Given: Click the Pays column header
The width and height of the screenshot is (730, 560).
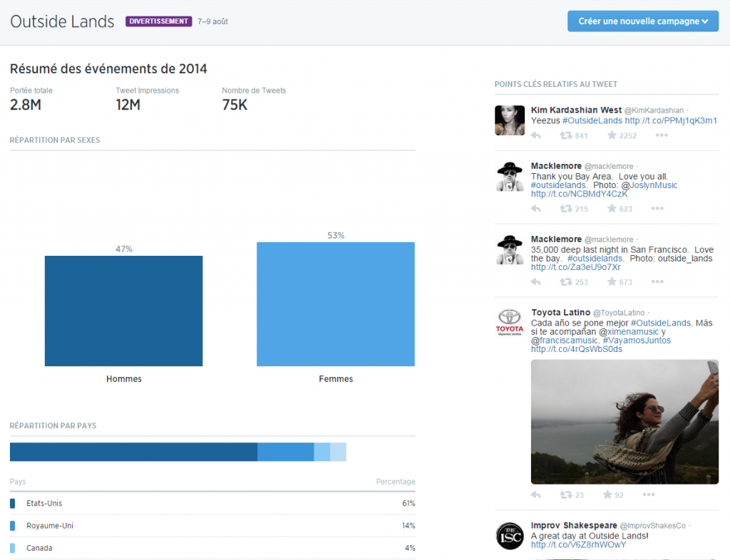Looking at the screenshot, I should tap(18, 482).
